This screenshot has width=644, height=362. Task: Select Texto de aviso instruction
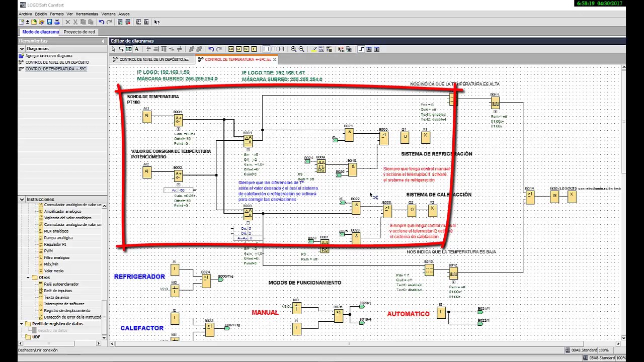[x=56, y=297]
